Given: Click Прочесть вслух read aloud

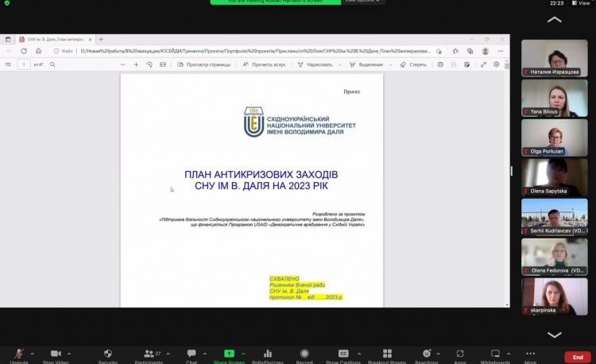Looking at the screenshot, I should pyautogui.click(x=264, y=64).
